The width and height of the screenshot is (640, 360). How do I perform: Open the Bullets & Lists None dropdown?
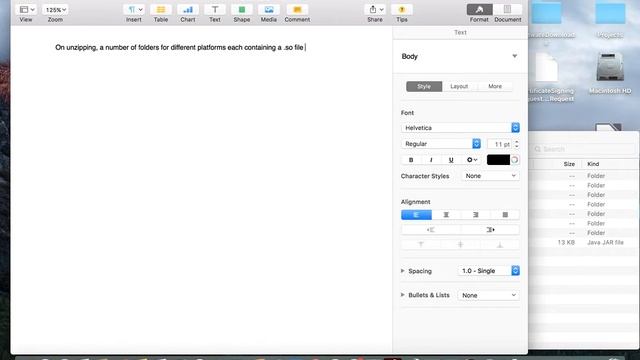pos(489,295)
